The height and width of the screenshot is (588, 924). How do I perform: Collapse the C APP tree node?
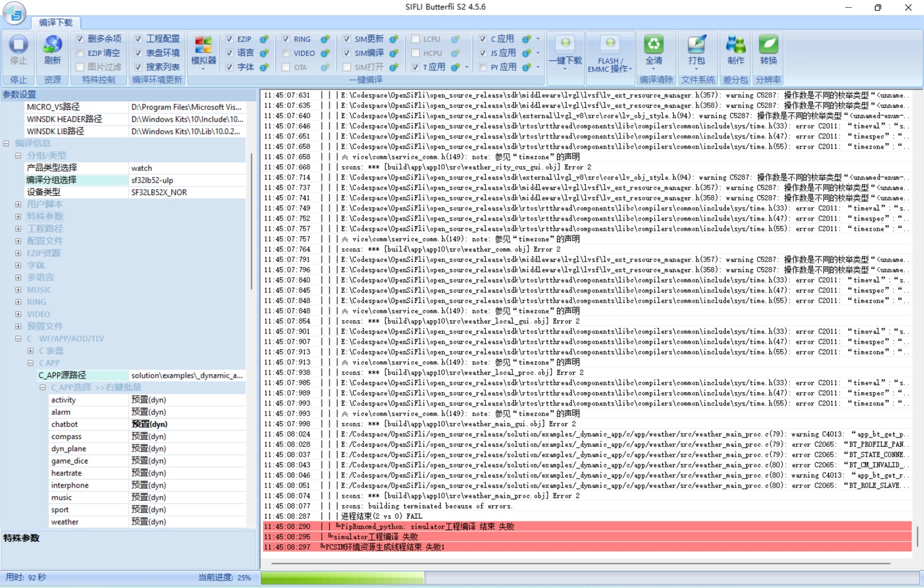[30, 363]
